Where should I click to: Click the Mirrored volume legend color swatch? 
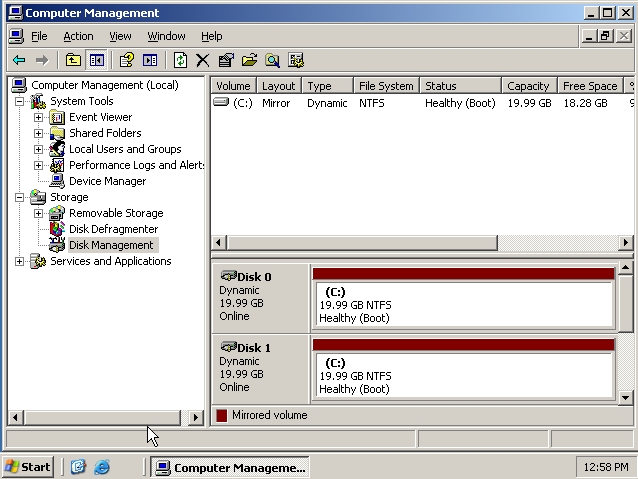[221, 416]
